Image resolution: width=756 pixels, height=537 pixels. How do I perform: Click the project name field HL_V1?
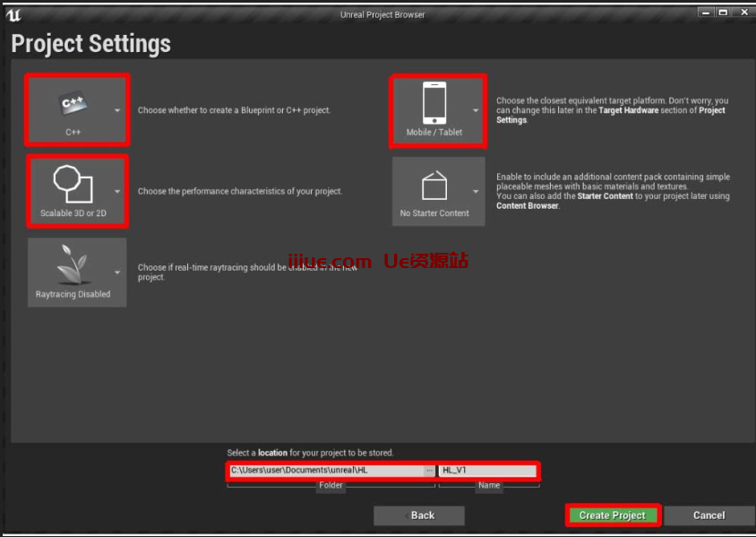(488, 471)
